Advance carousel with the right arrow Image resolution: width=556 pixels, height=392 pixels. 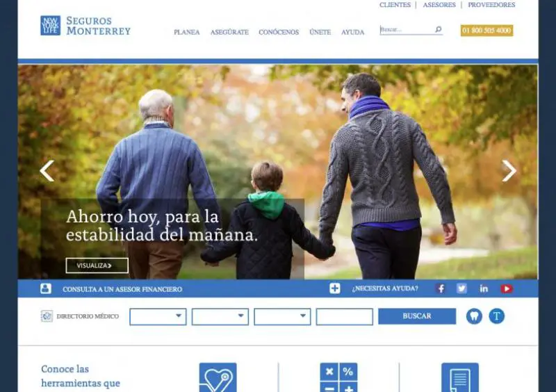(x=509, y=171)
